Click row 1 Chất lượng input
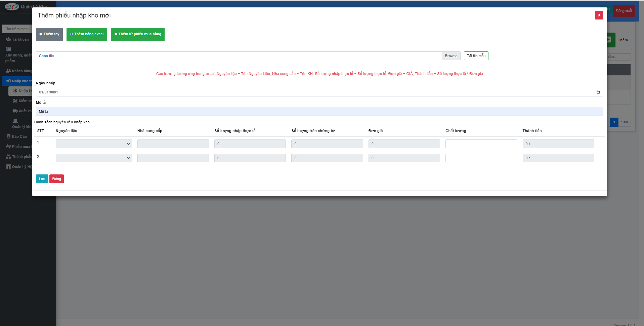Image resolution: width=644 pixels, height=326 pixels. [x=481, y=144]
